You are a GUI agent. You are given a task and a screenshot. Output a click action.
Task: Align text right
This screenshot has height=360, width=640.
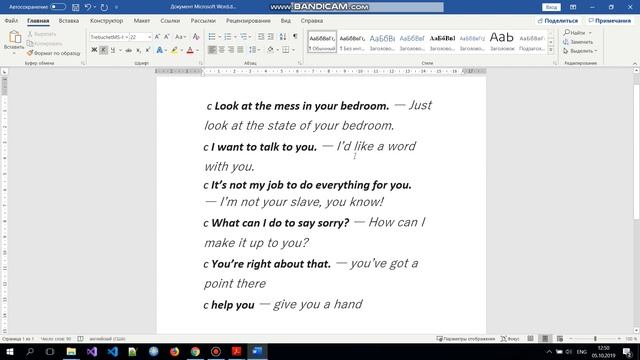tap(231, 50)
